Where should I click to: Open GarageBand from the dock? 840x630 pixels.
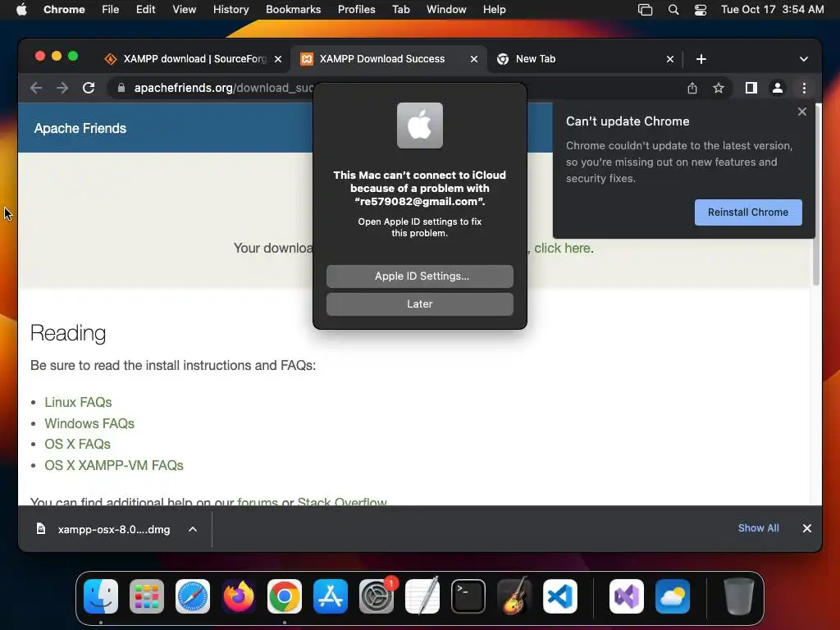click(x=514, y=596)
